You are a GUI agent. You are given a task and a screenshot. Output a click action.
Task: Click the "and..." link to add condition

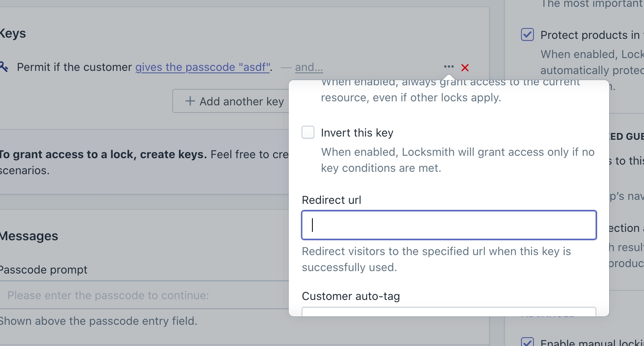click(x=309, y=67)
